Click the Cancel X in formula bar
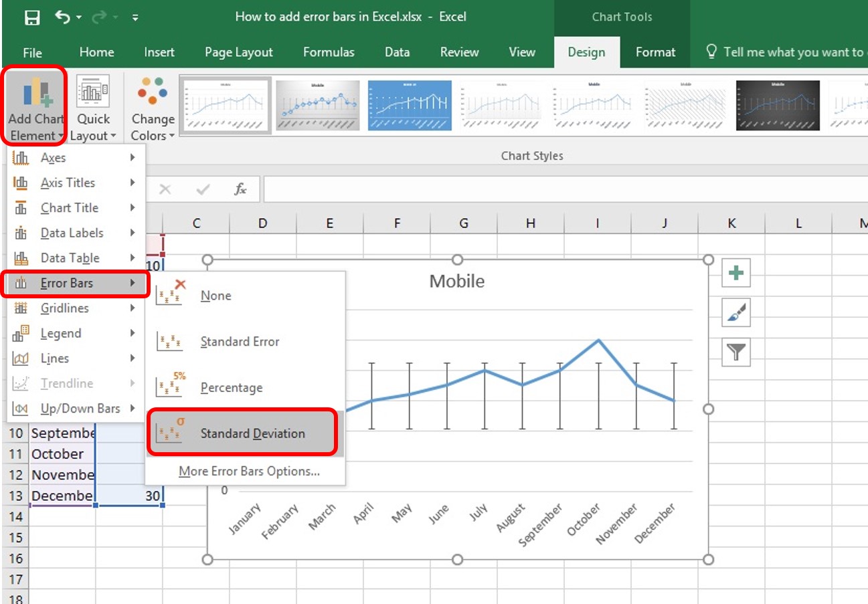 tap(165, 190)
